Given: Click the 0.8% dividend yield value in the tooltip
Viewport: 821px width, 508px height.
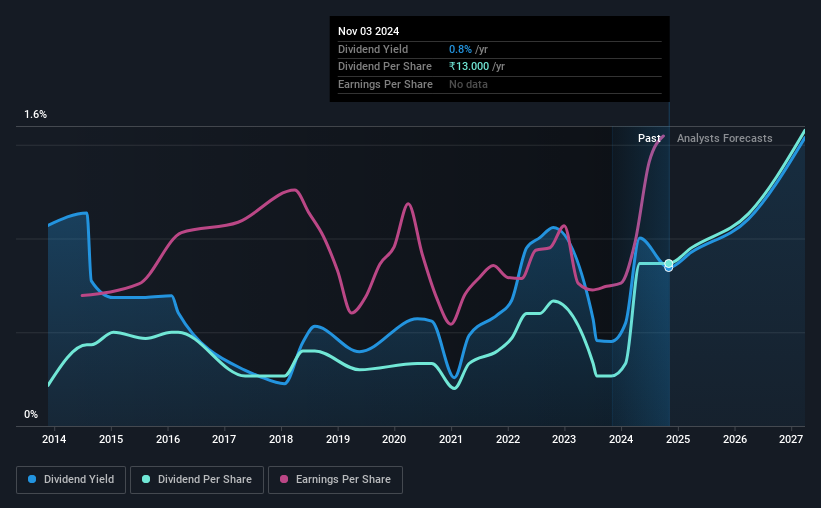Looking at the screenshot, I should point(460,49).
